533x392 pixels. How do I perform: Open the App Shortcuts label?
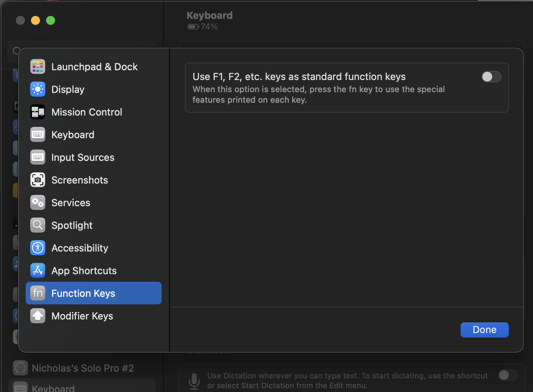coord(84,271)
